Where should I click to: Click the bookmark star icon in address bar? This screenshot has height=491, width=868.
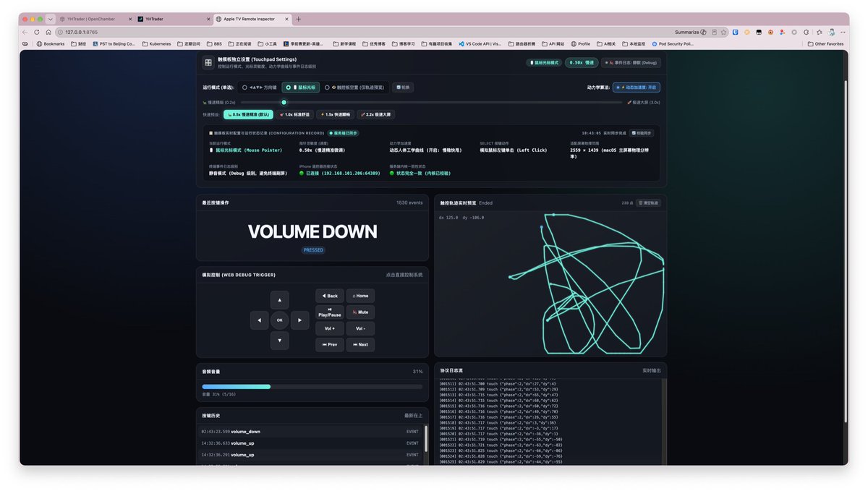point(723,32)
